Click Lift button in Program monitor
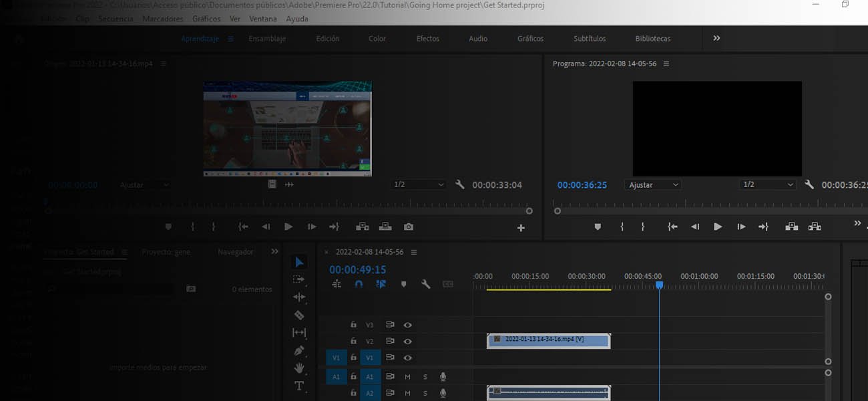Screen dimensions: 868x401 791,227
